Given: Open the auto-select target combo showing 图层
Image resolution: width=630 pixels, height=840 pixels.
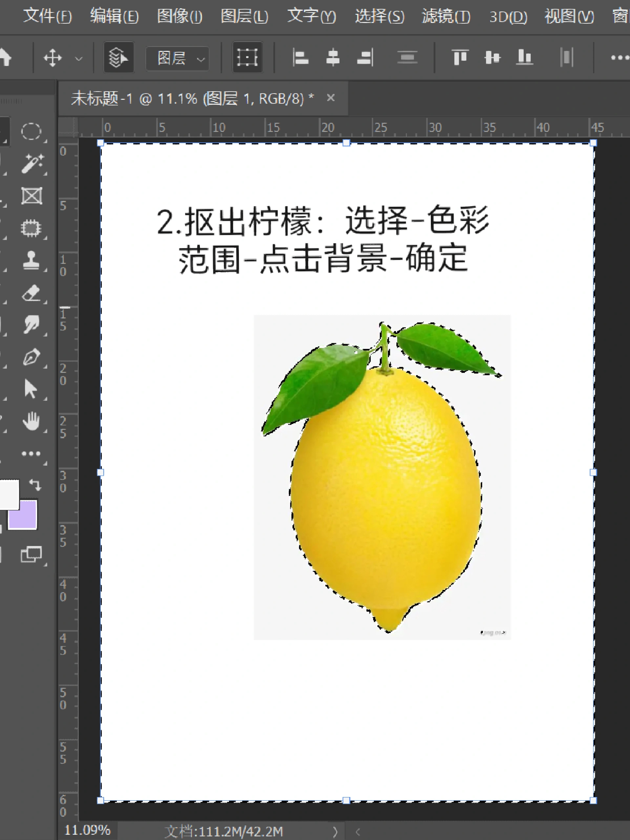Looking at the screenshot, I should (x=177, y=58).
